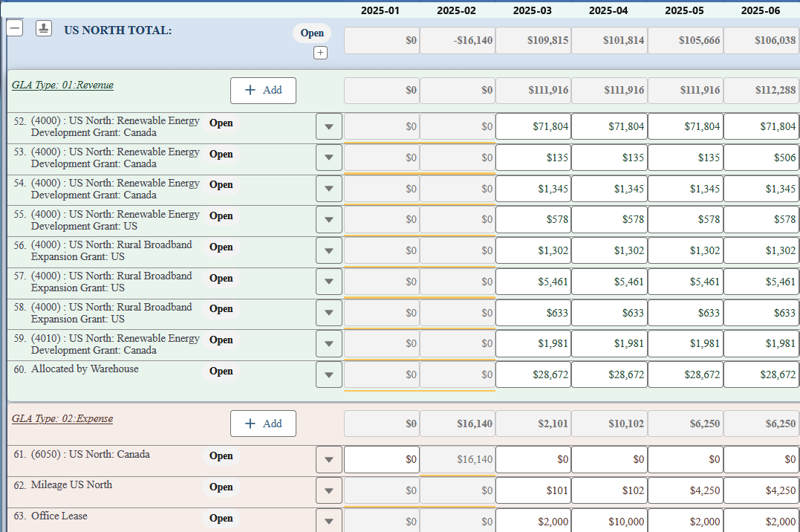Open dropdown arrow for Allocated by Warehouse row
The width and height of the screenshot is (800, 532).
329,374
